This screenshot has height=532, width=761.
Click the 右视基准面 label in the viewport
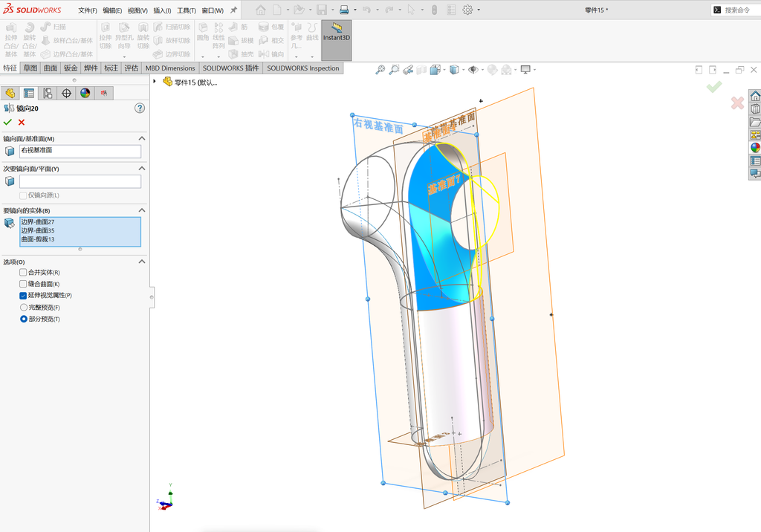[378, 126]
